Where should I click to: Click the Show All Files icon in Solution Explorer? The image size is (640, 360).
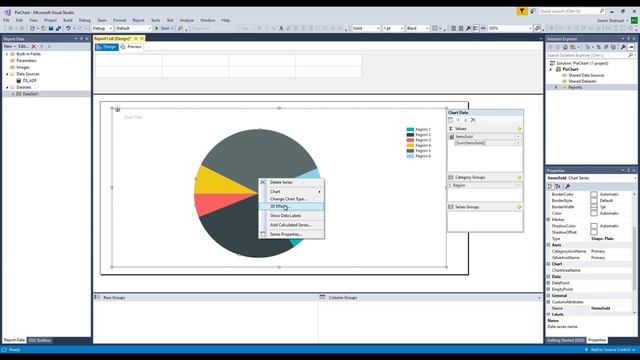613,47
